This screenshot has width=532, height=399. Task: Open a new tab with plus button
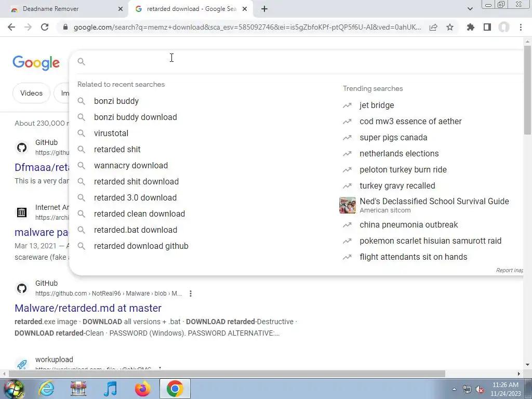(264, 9)
